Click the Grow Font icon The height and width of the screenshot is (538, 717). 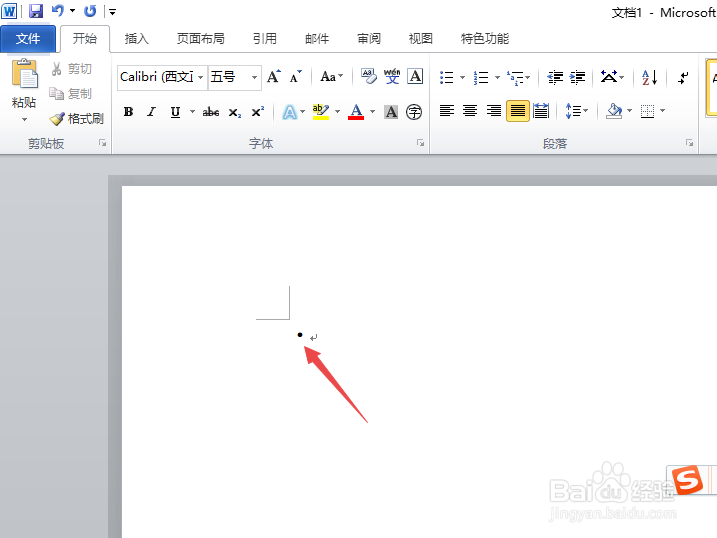click(x=273, y=77)
